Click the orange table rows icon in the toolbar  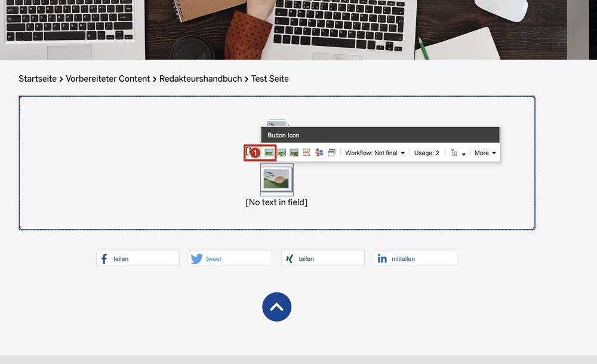point(306,153)
